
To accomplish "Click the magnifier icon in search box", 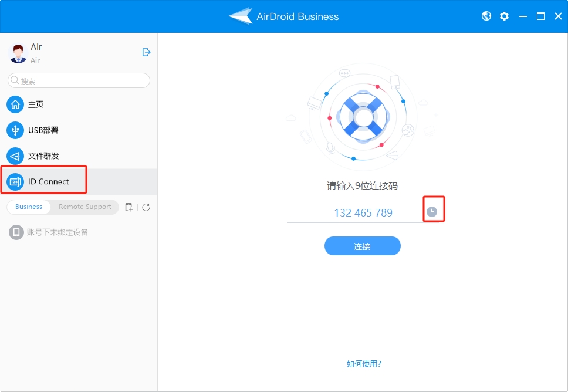I will click(x=15, y=80).
